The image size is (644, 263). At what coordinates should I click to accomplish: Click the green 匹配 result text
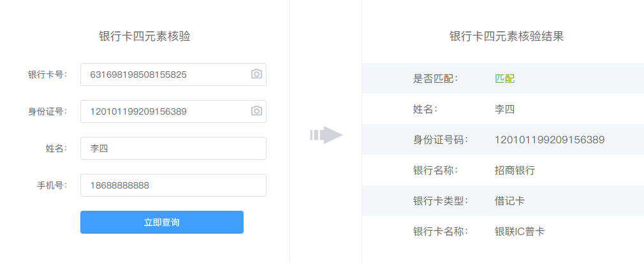pyautogui.click(x=505, y=78)
